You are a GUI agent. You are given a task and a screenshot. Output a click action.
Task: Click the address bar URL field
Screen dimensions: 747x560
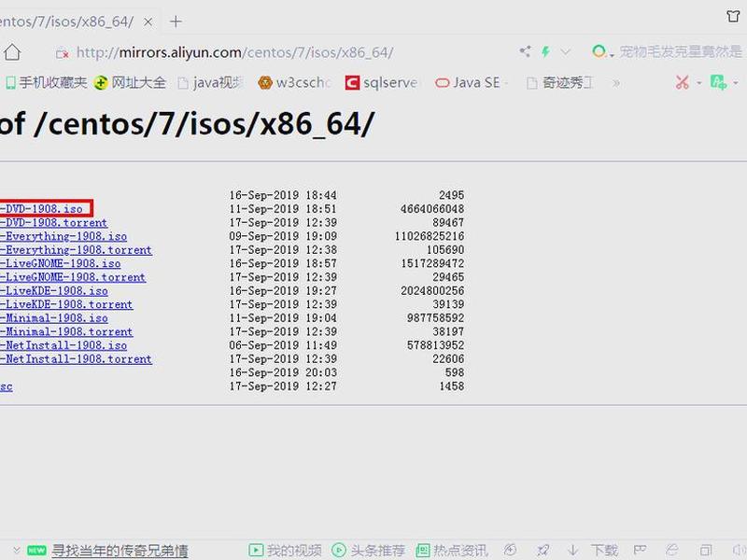pyautogui.click(x=234, y=52)
